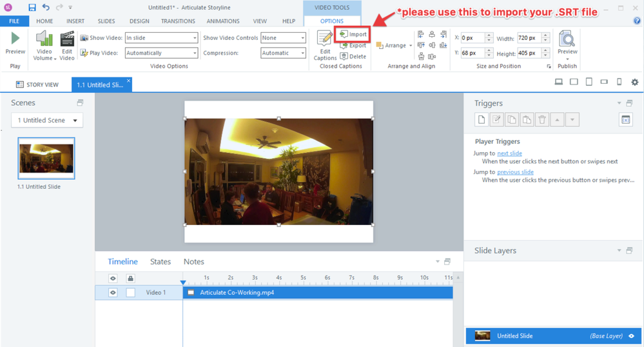
Task: Save the project from quick access toolbar
Action: tap(32, 7)
